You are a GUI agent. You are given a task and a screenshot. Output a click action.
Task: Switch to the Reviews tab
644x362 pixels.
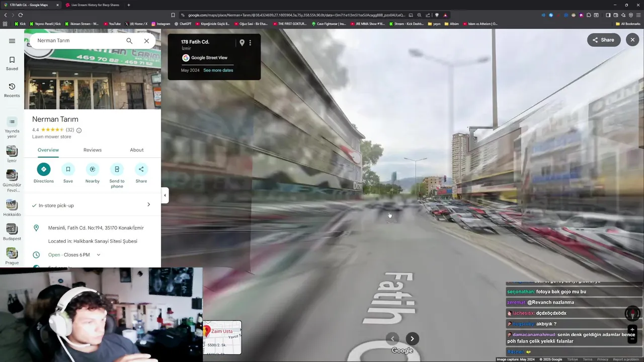(93, 150)
